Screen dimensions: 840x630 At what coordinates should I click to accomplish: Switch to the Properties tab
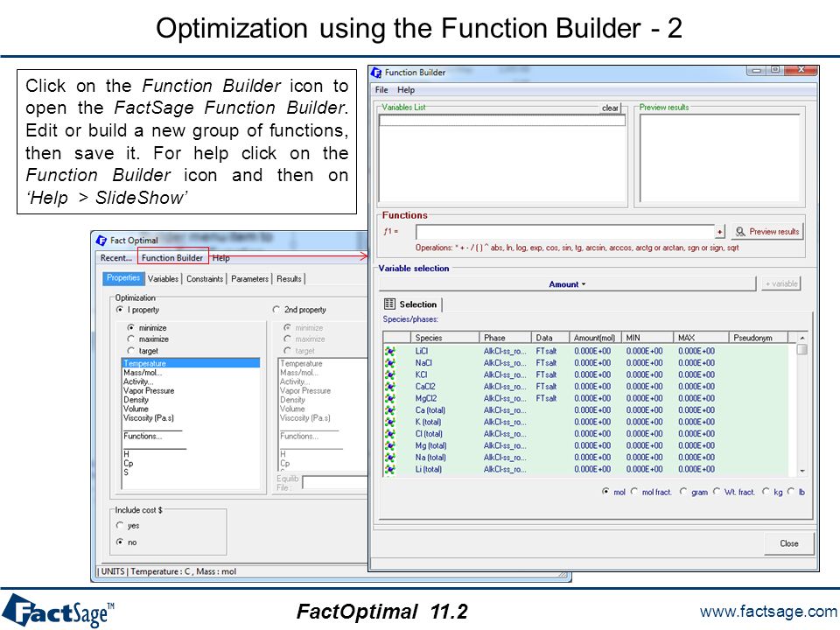(123, 278)
